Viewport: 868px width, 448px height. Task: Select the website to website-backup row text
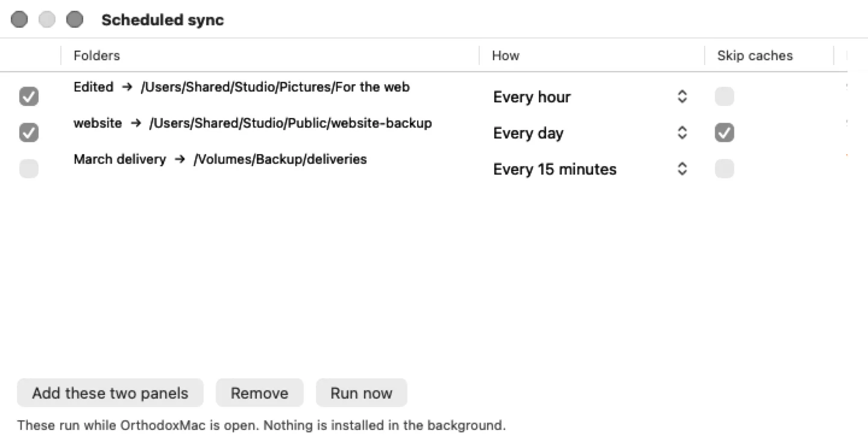[253, 123]
